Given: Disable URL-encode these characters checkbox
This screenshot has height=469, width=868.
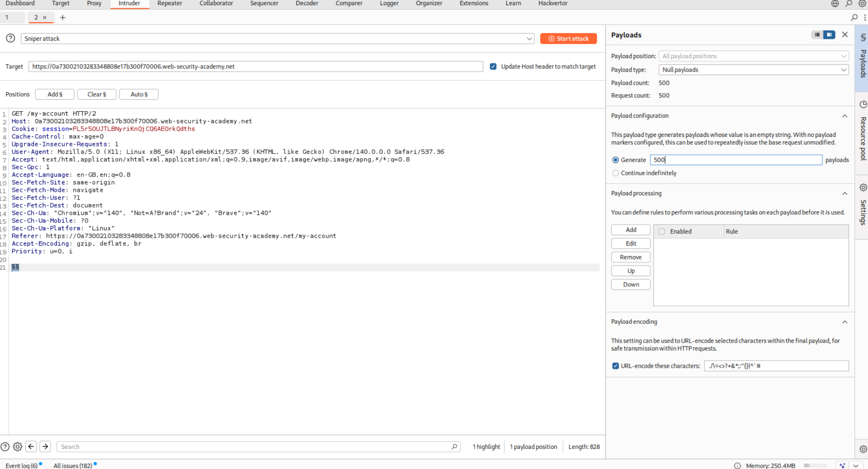Looking at the screenshot, I should click(x=616, y=366).
